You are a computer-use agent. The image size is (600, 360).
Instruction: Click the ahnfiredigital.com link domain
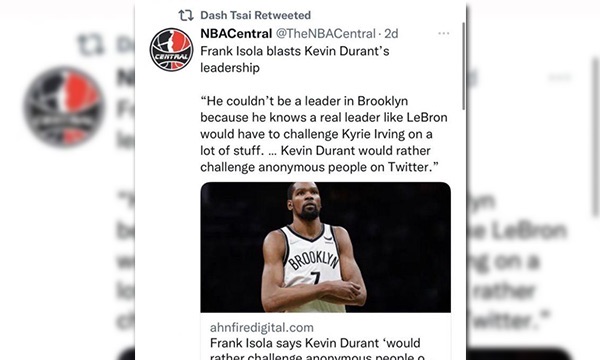(262, 327)
